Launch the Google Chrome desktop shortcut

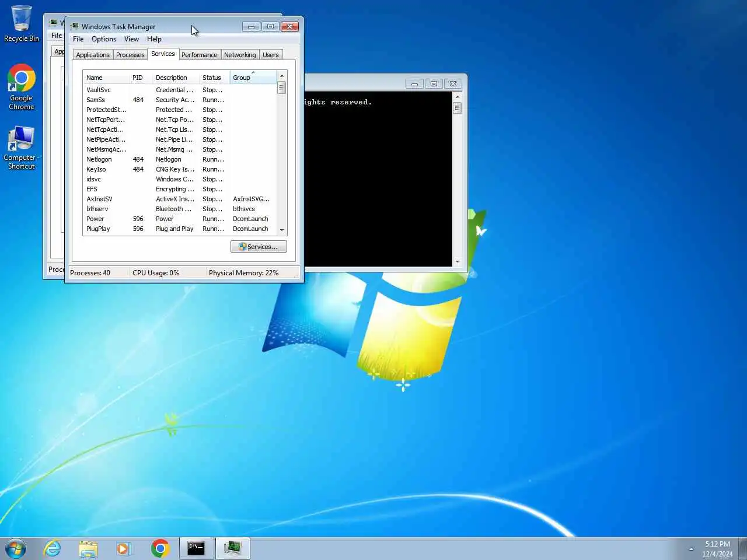click(21, 86)
